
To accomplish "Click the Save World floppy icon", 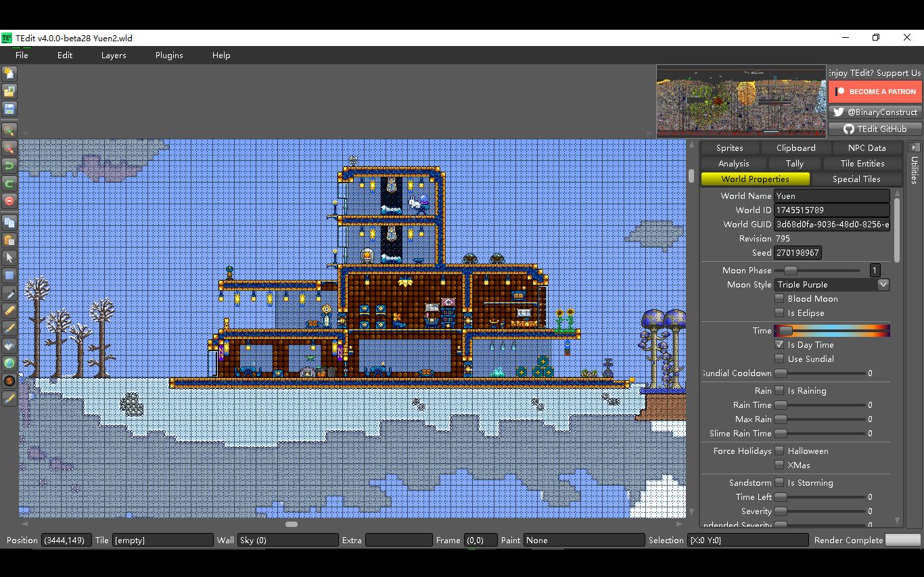I will (9, 109).
